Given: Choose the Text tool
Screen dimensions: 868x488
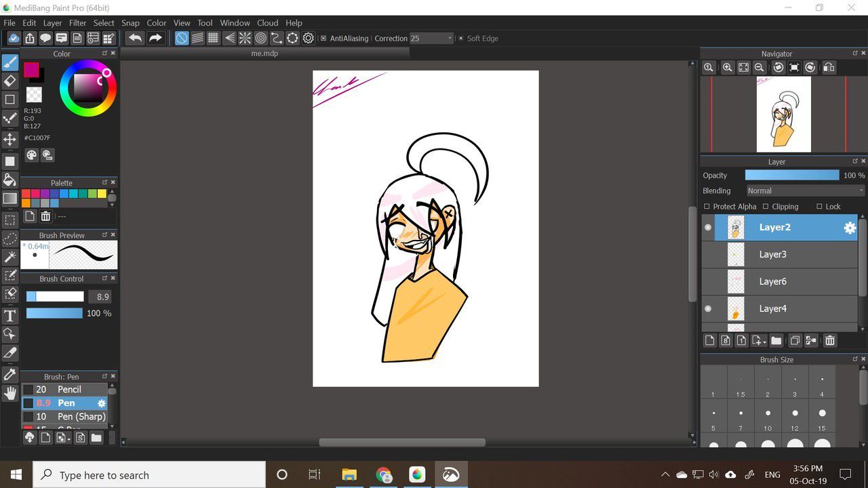Looking at the screenshot, I should [10, 316].
